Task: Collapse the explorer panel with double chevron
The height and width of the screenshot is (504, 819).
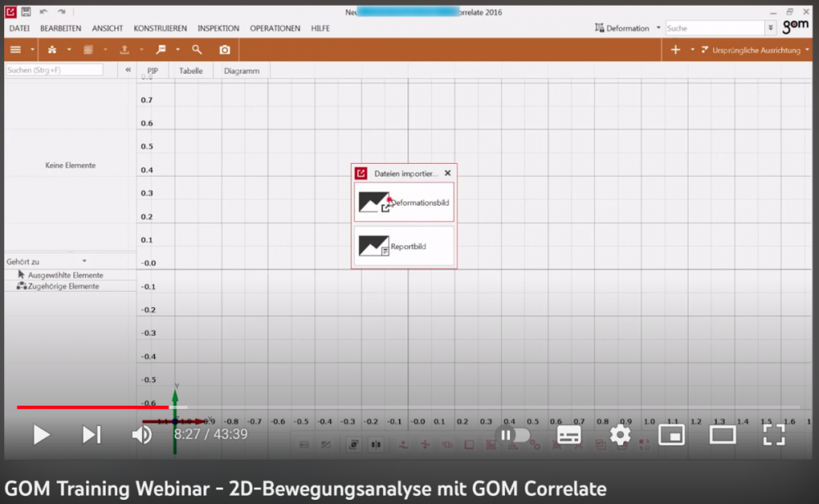Action: click(x=128, y=70)
